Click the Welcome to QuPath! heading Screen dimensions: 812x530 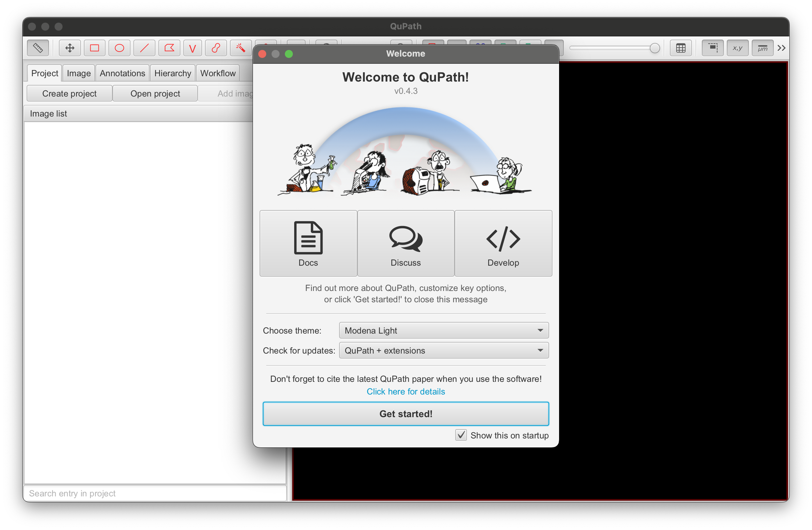coord(406,77)
